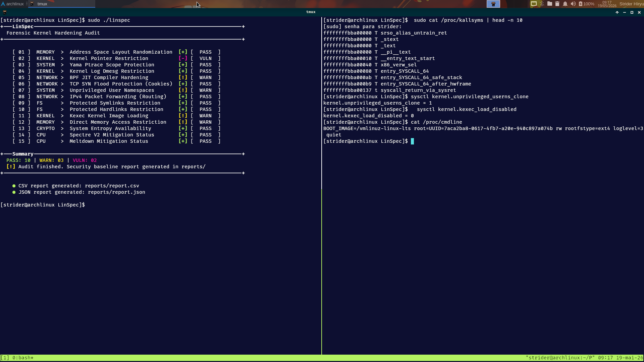Open the wired network tray icon

(x=533, y=4)
